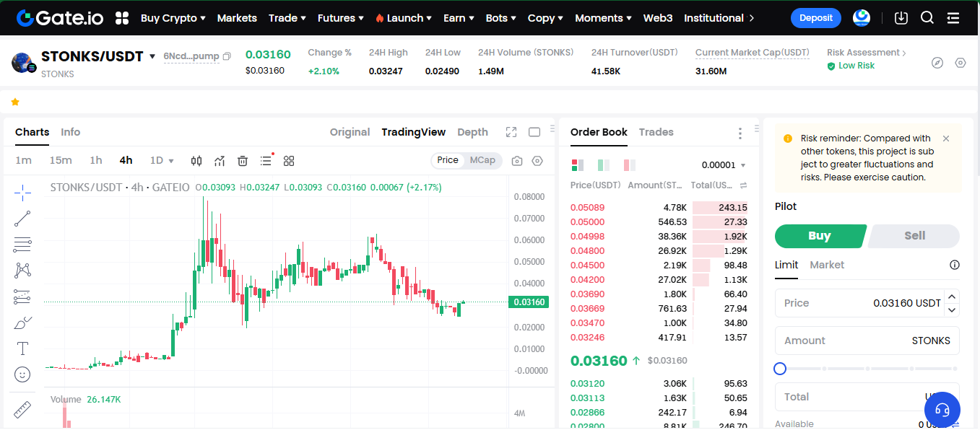Show only buy orders in order book
980x430 pixels.
click(x=603, y=165)
